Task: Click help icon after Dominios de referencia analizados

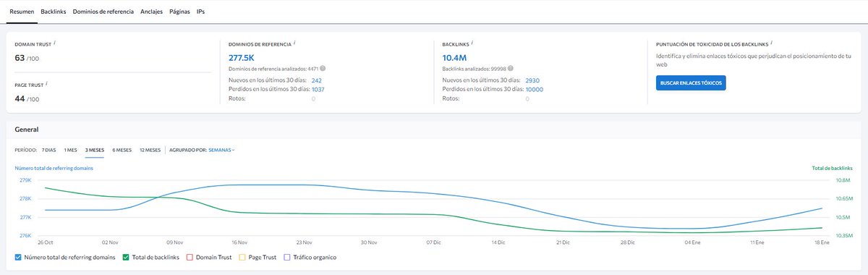Action: (323, 68)
